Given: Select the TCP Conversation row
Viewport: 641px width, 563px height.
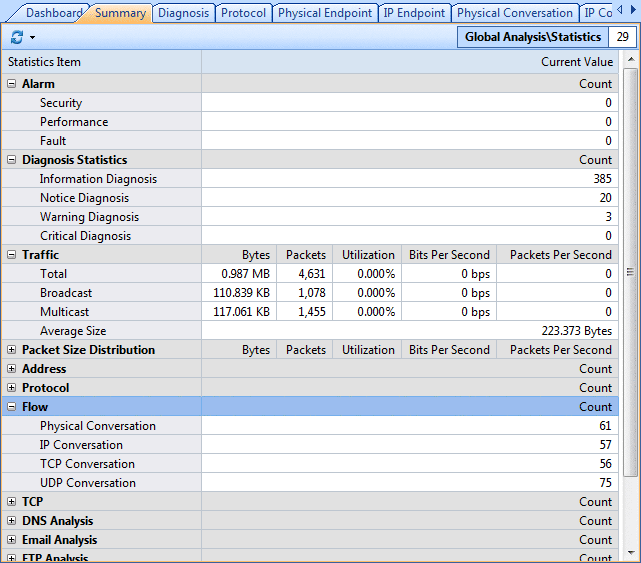Looking at the screenshot, I should click(x=310, y=464).
